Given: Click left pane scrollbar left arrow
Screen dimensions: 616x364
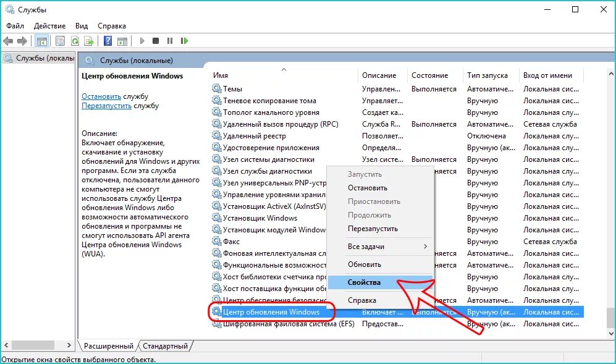Looking at the screenshot, I should 6,345.
